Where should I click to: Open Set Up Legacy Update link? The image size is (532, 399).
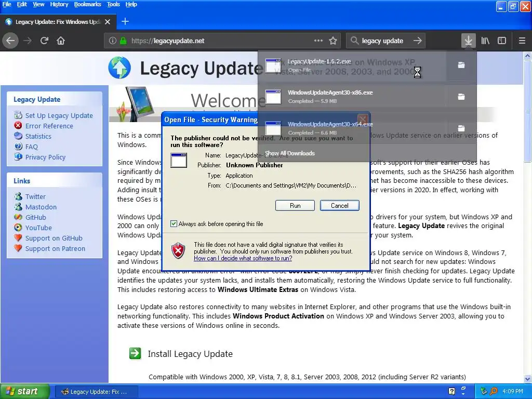tap(59, 115)
